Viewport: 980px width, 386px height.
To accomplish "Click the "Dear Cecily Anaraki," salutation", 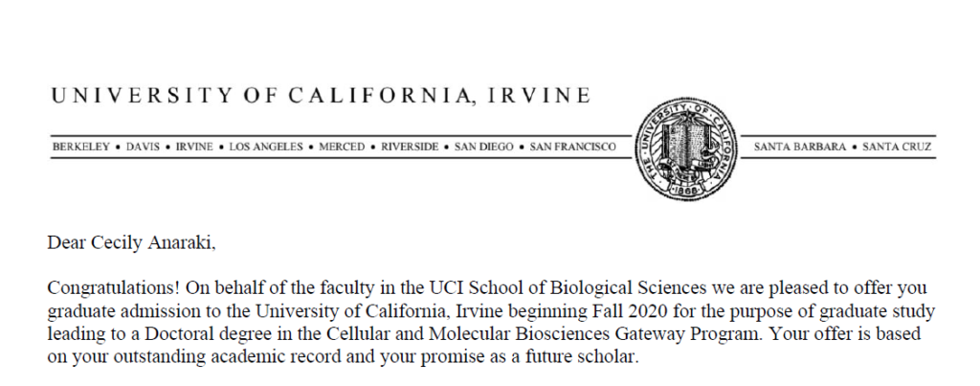I will point(131,244).
